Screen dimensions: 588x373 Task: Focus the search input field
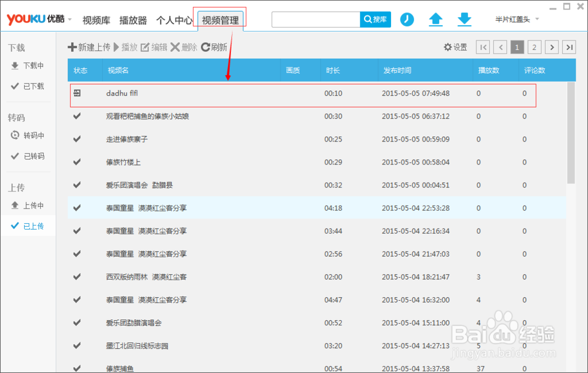[316, 19]
